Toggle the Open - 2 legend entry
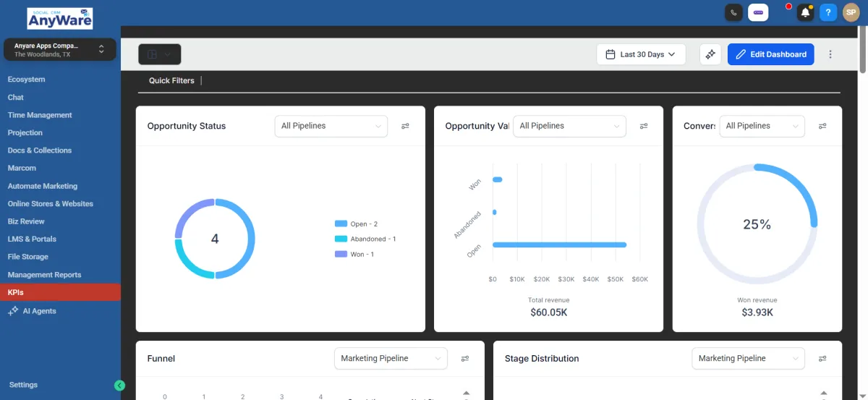868x400 pixels. (356, 224)
